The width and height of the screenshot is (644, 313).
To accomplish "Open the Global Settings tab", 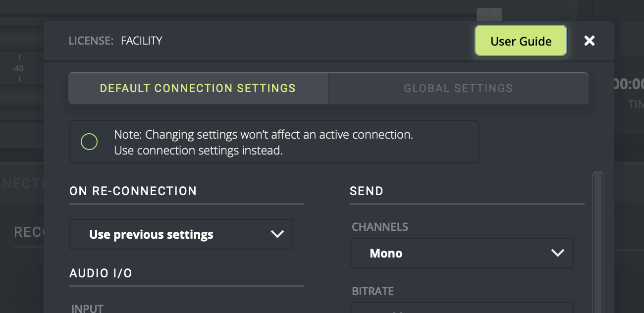I will [458, 89].
